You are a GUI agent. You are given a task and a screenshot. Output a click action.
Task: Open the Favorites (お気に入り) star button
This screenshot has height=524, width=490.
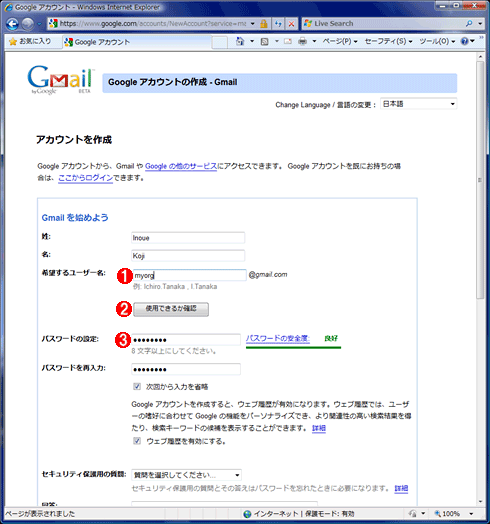[30, 41]
